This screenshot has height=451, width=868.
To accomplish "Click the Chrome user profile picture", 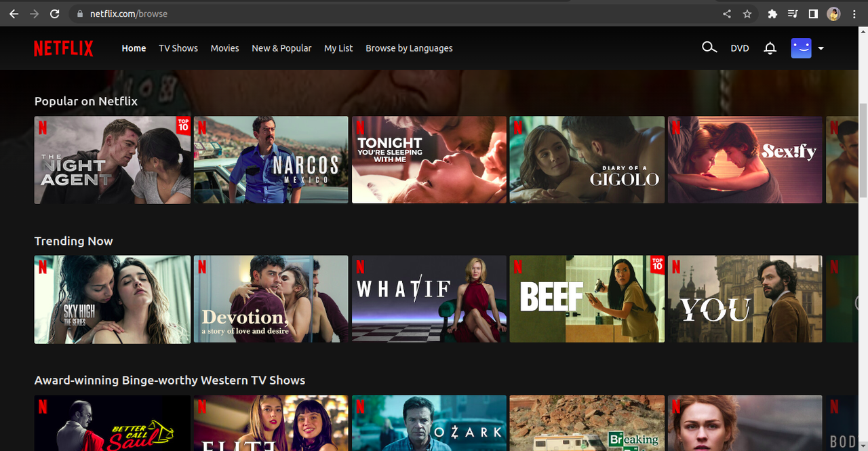I will [x=833, y=14].
